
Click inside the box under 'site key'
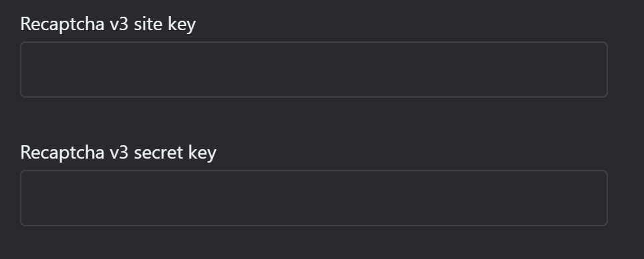point(314,70)
